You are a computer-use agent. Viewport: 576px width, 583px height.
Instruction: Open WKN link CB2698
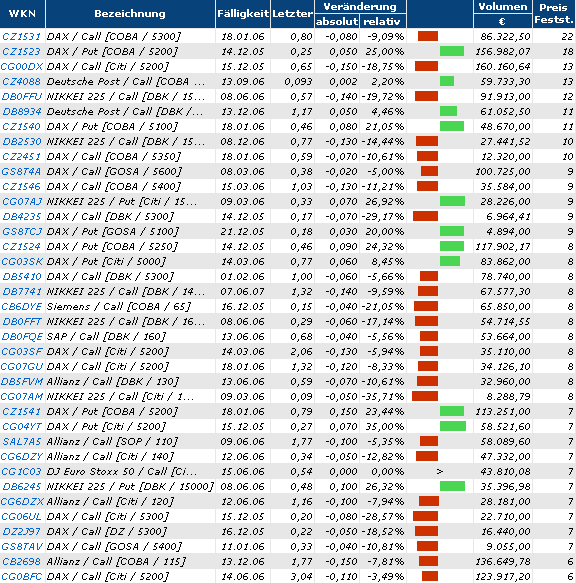coord(21,561)
